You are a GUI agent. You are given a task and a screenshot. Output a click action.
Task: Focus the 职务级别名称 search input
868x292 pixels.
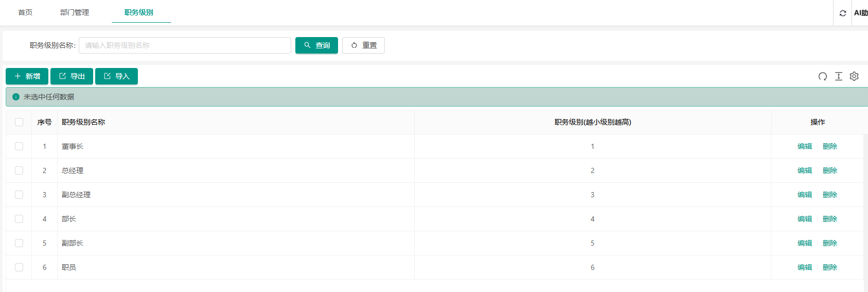point(185,45)
